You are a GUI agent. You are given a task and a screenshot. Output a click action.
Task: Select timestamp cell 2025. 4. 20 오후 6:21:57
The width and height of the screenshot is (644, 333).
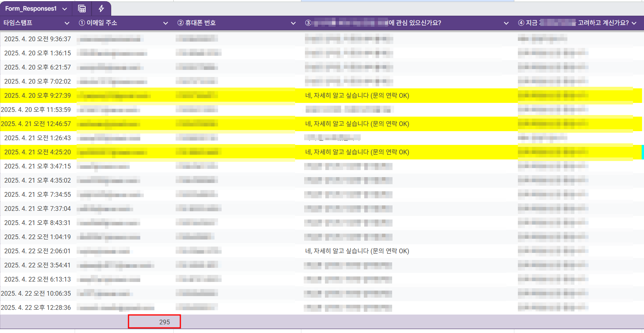[38, 67]
